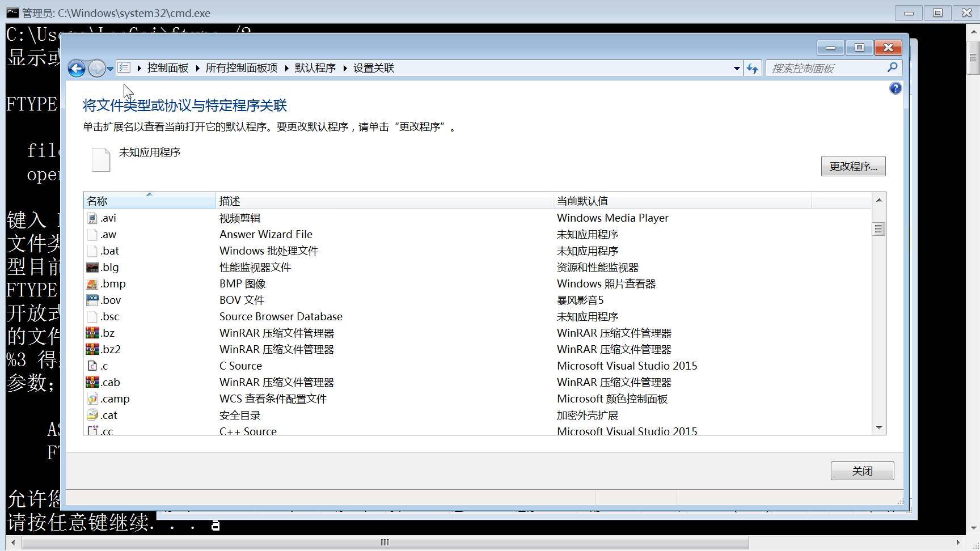Click the Microsoft 颜色控制面板 value
Viewport: 980px width, 551px height.
[612, 399]
